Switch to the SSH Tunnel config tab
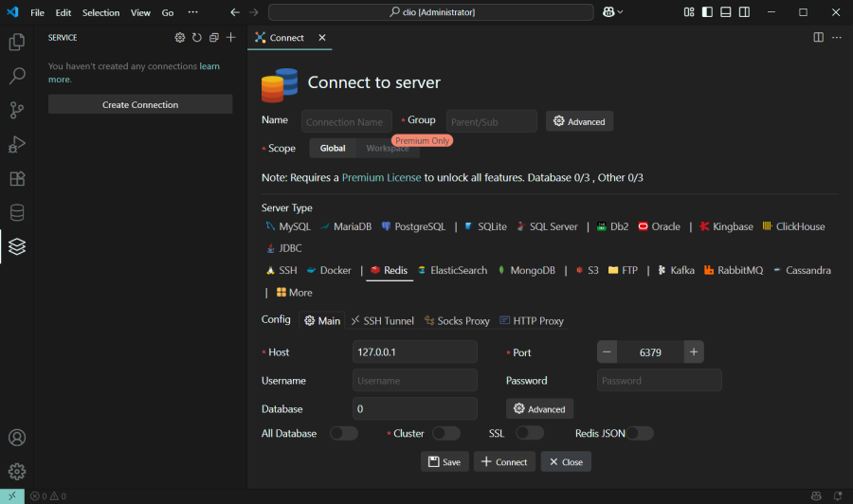The width and height of the screenshot is (853, 504). [382, 321]
